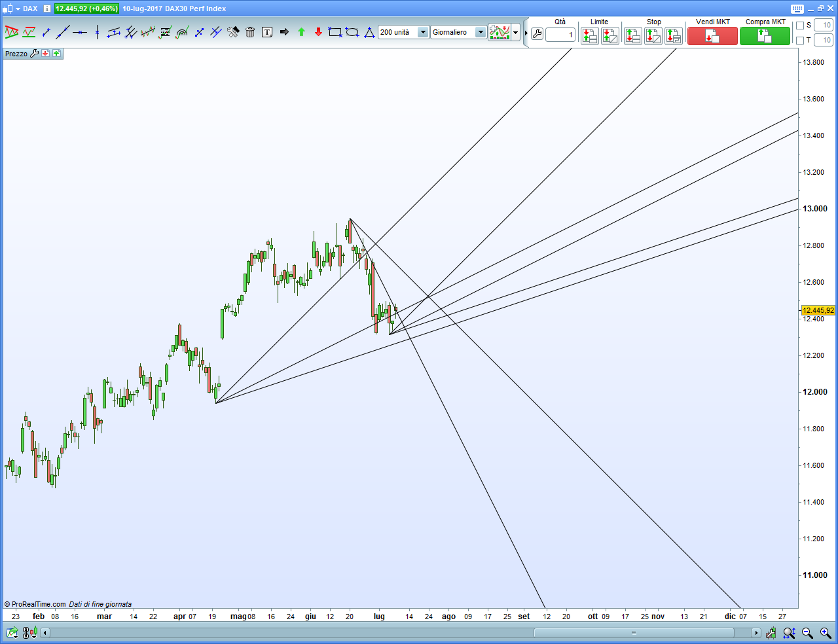
Task: Collapse the trading panel with arrow
Action: point(526,33)
